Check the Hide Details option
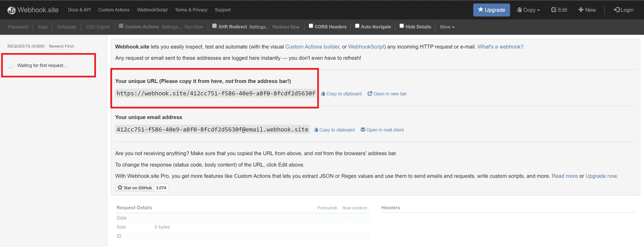 click(x=401, y=26)
